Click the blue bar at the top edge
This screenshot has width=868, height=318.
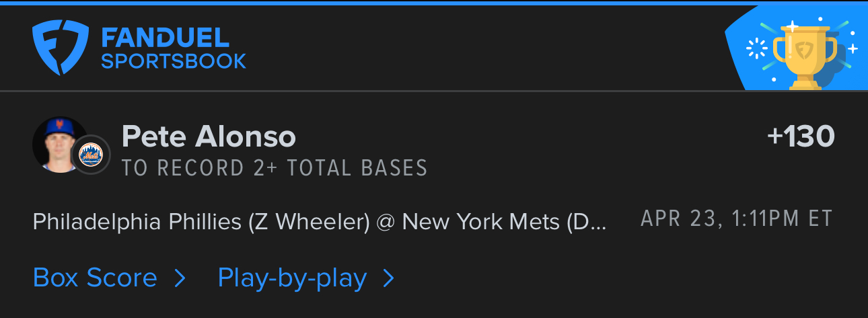[x=434, y=2]
